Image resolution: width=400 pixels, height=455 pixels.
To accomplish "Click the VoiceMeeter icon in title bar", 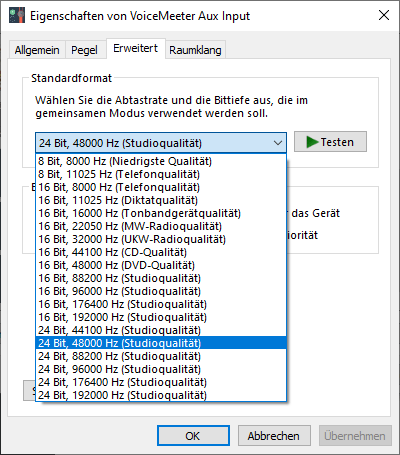I will (17, 15).
